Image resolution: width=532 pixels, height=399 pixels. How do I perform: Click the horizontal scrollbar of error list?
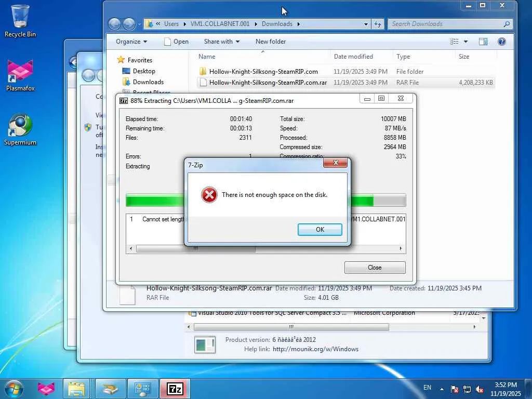(265, 249)
